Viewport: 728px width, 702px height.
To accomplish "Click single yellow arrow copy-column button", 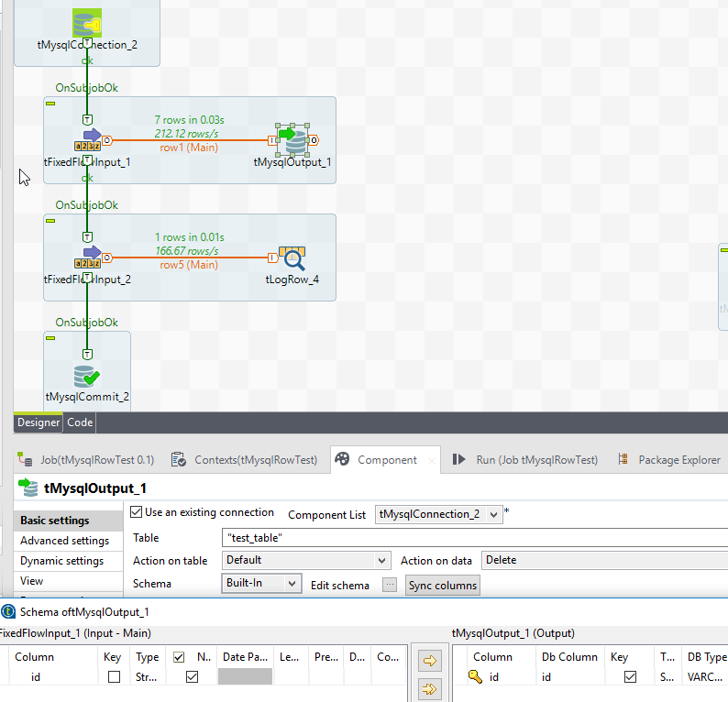I will click(429, 660).
